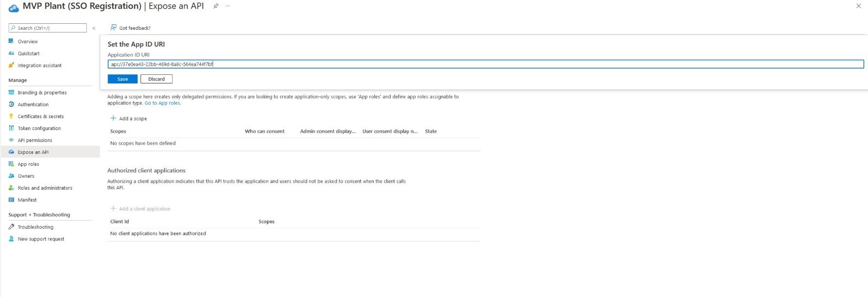
Task: Click the Integration assistant rocket icon
Action: [x=11, y=65]
